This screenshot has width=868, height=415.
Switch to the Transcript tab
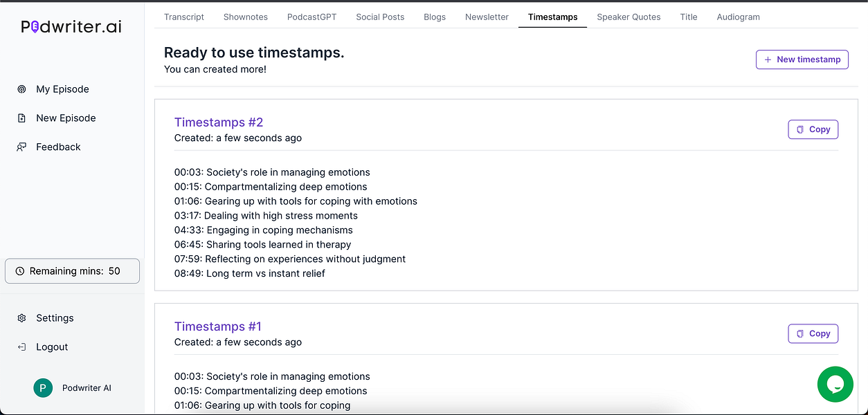[x=184, y=17]
